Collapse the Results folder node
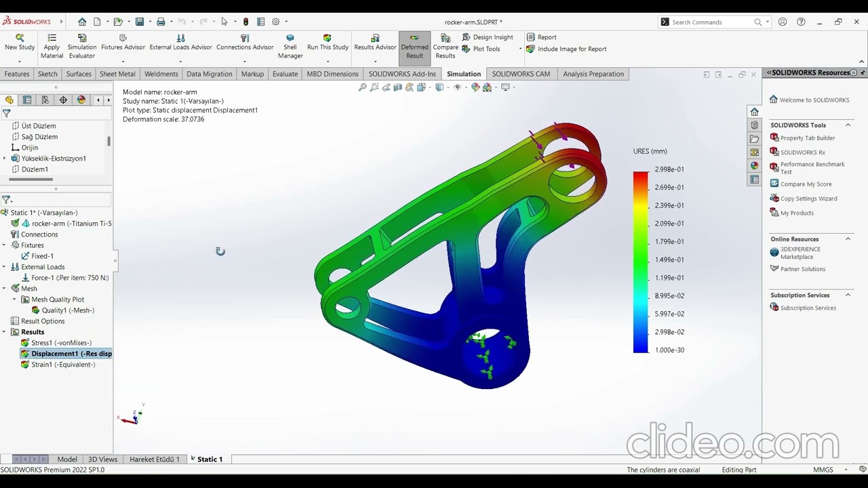This screenshot has height=488, width=868. [5, 332]
